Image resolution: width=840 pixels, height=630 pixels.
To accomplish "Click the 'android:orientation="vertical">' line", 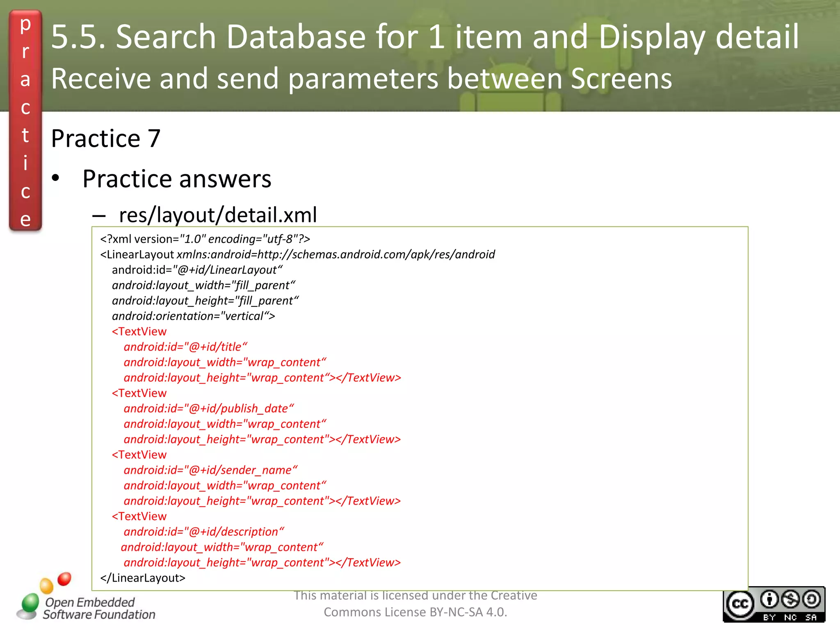I will (193, 316).
